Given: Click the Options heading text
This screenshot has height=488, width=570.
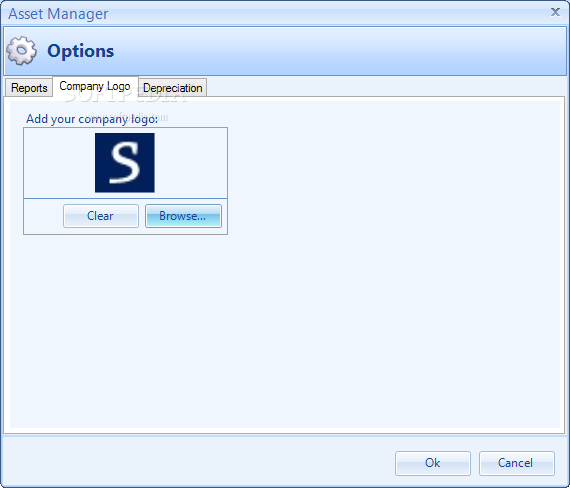Looking at the screenshot, I should tap(81, 51).
